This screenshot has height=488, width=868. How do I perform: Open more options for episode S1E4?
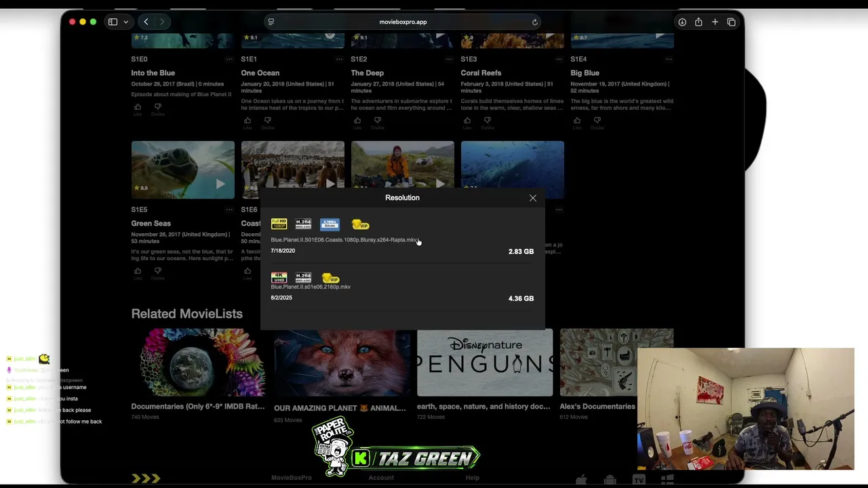click(x=669, y=59)
